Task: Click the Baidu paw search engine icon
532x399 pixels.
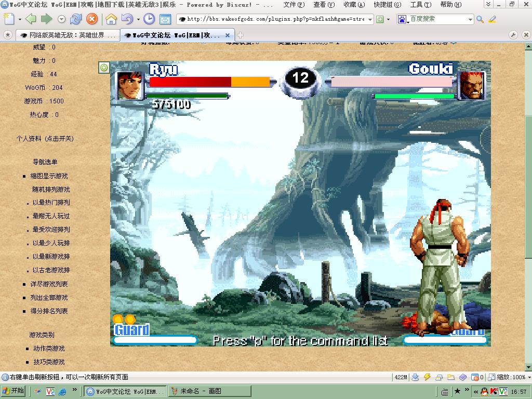Action: coord(402,19)
